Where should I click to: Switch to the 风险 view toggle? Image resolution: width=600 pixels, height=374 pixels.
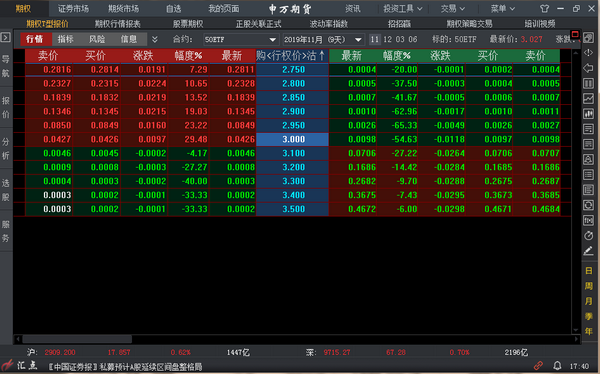point(97,39)
